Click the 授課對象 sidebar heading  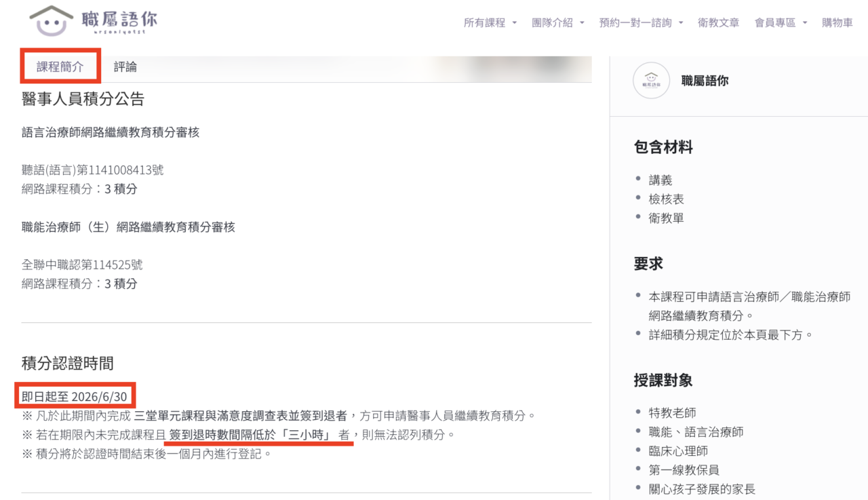pyautogui.click(x=663, y=380)
